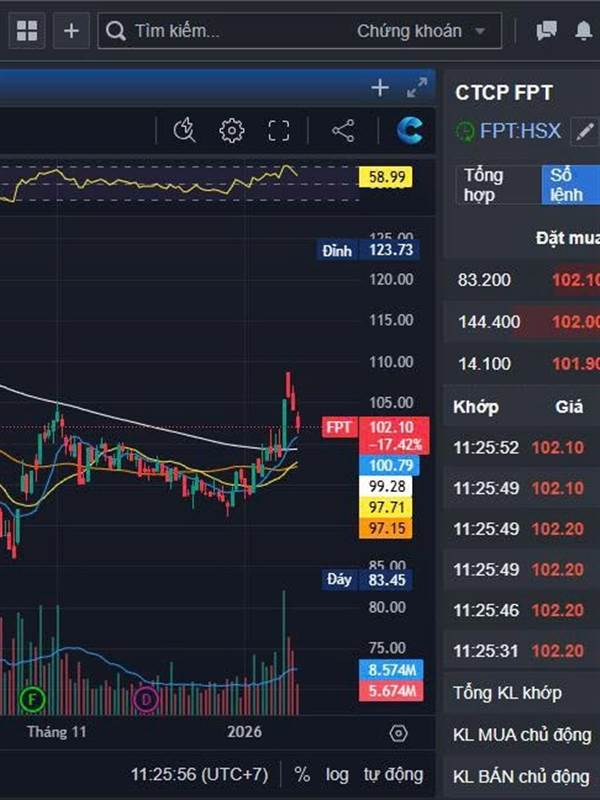Open the purple D dividend marker
600x800 pixels.
pos(146,699)
